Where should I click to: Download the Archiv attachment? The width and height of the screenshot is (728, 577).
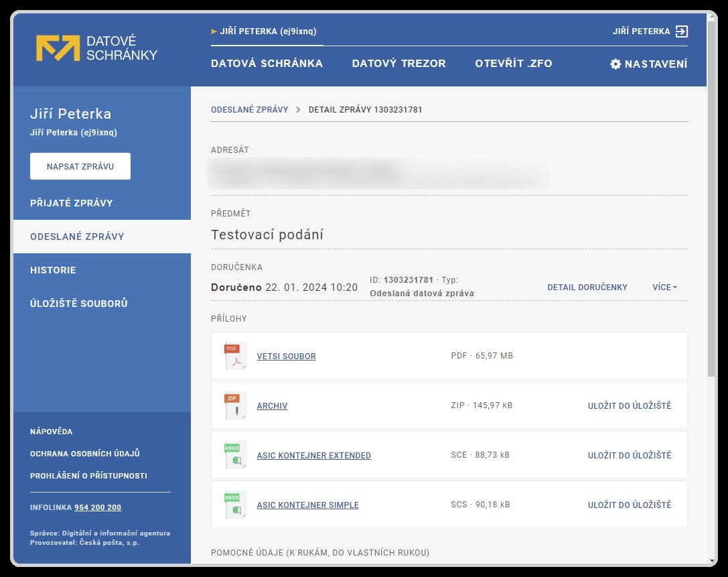pos(272,405)
